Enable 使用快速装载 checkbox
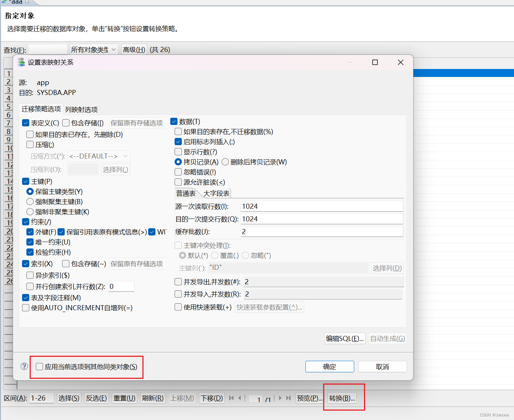Image resolution: width=514 pixels, height=420 pixels. [x=178, y=307]
